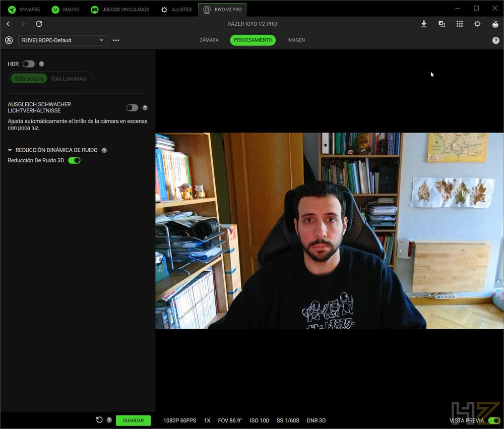Click the refresh icon
The height and width of the screenshot is (429, 504).
pos(39,24)
